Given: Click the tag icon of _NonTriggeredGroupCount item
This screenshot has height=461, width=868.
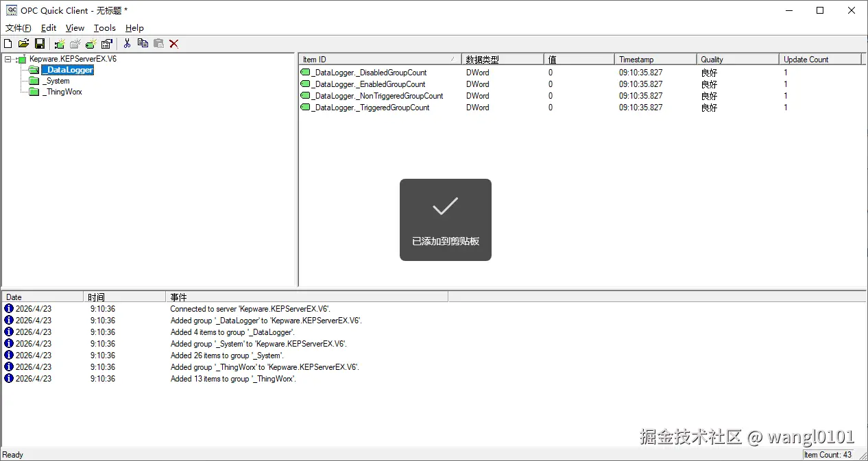Looking at the screenshot, I should coord(305,96).
